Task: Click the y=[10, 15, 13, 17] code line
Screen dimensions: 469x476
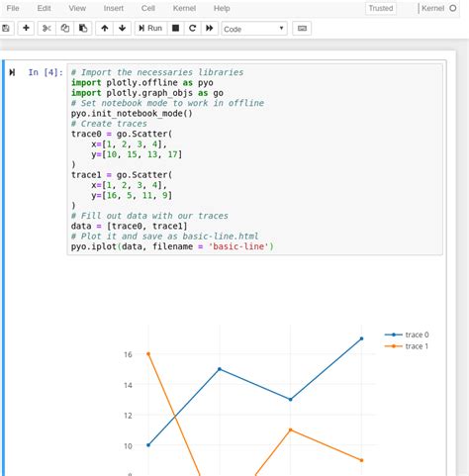Action: [137, 154]
